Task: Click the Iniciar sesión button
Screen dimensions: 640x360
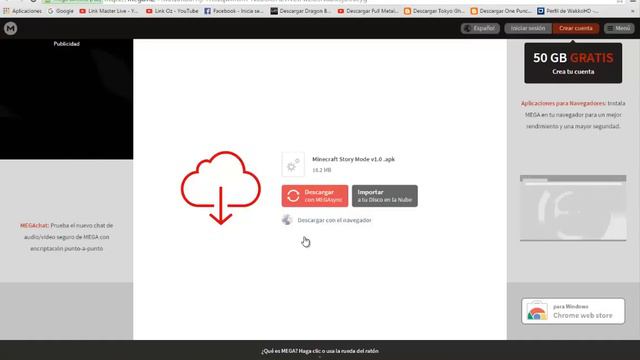Action: point(528,28)
